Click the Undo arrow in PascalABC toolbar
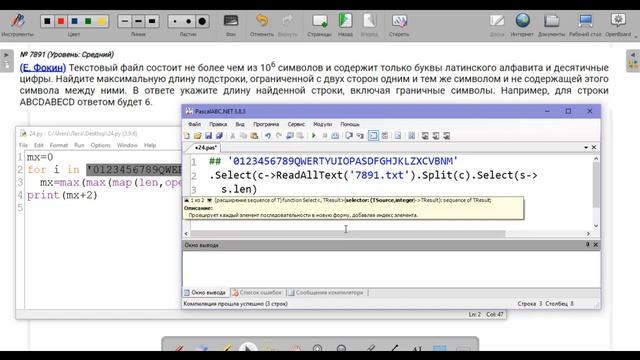This screenshot has height=360, width=640. click(x=268, y=136)
